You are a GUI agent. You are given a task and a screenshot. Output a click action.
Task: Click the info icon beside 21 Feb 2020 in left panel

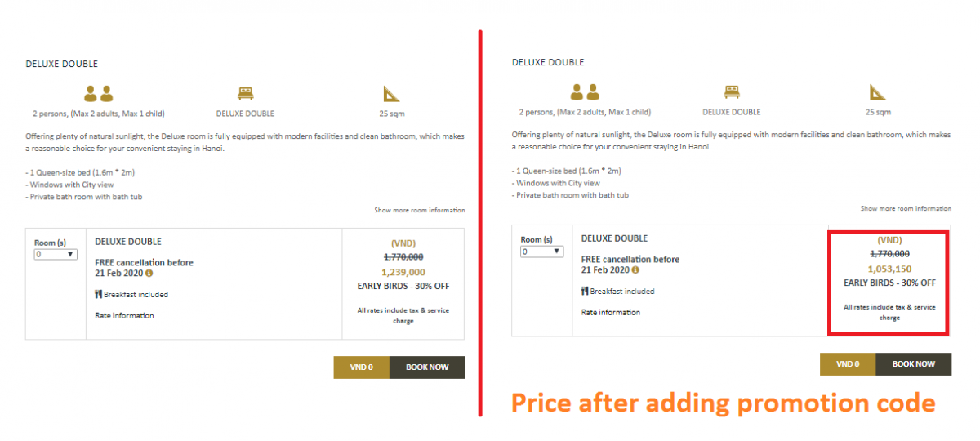149,274
